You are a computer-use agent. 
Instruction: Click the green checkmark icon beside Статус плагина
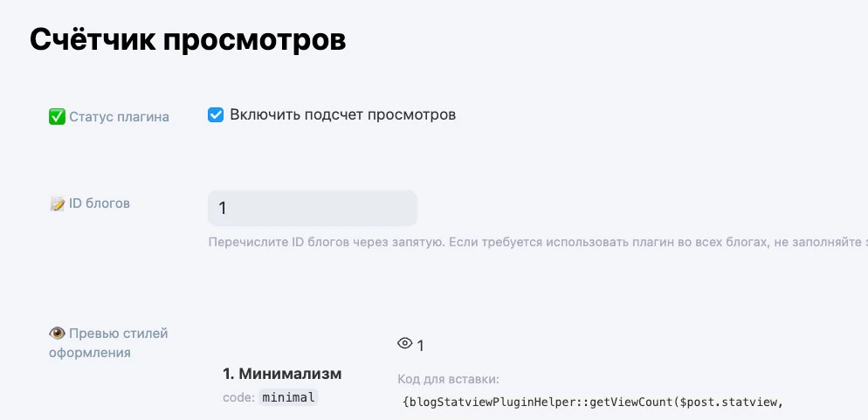point(57,116)
